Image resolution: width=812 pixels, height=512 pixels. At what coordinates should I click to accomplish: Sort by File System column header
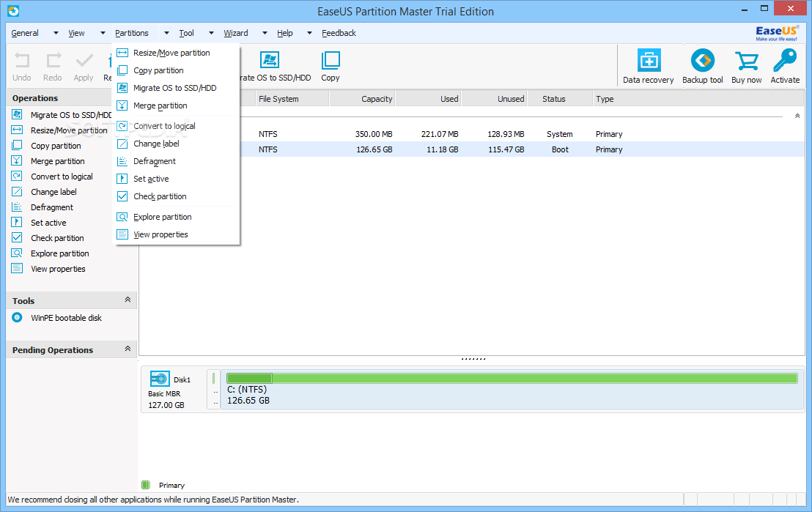(292, 99)
